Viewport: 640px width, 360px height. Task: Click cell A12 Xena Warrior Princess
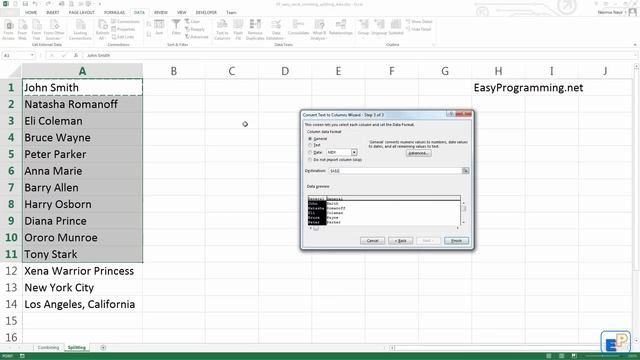[x=82, y=271]
